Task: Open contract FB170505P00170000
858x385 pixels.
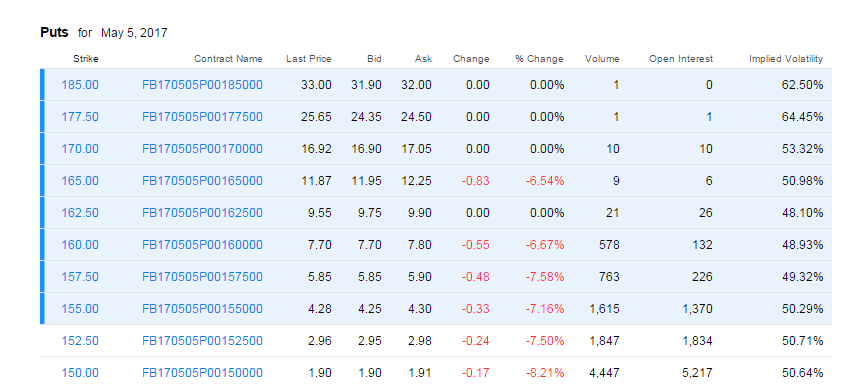Action: 202,149
